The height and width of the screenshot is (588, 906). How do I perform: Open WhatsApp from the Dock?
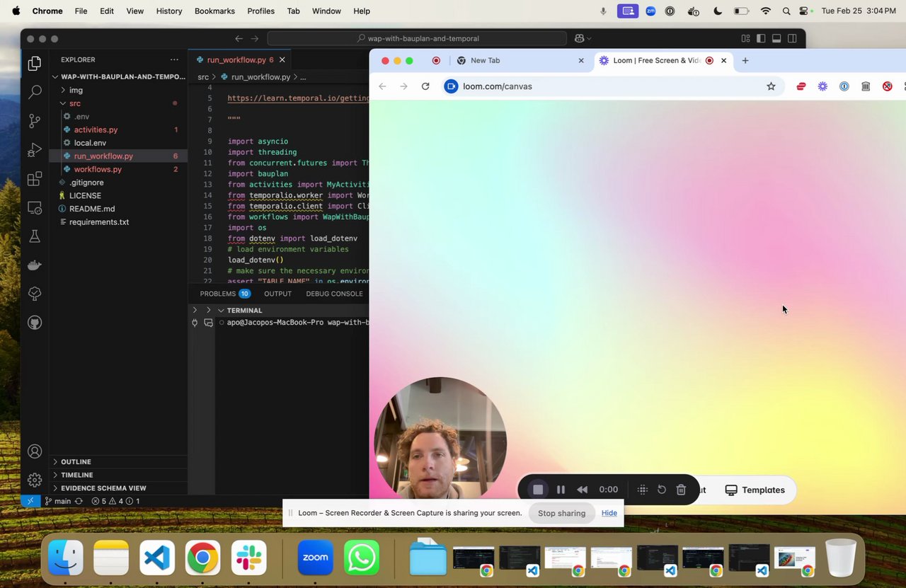click(x=362, y=558)
